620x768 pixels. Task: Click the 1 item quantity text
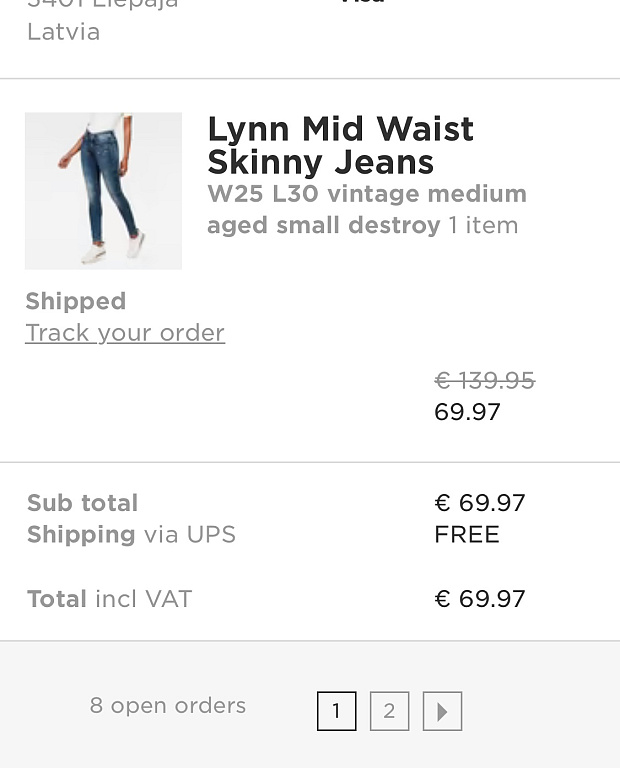pyautogui.click(x=483, y=226)
